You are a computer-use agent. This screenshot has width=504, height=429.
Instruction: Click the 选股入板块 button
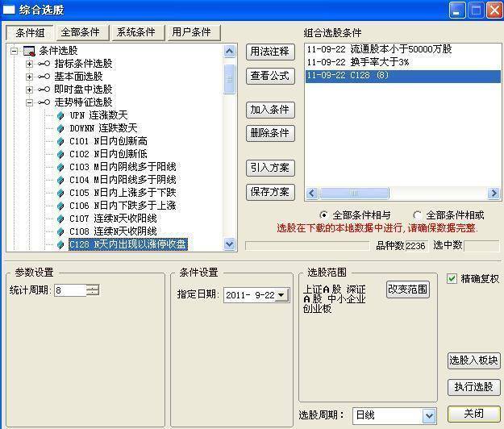tap(474, 360)
